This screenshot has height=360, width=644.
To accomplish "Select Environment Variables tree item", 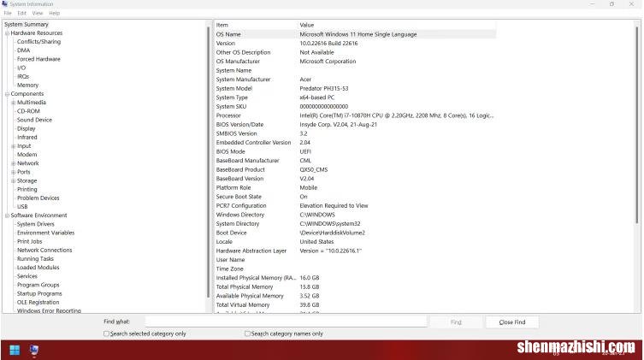I will pyautogui.click(x=45, y=233).
